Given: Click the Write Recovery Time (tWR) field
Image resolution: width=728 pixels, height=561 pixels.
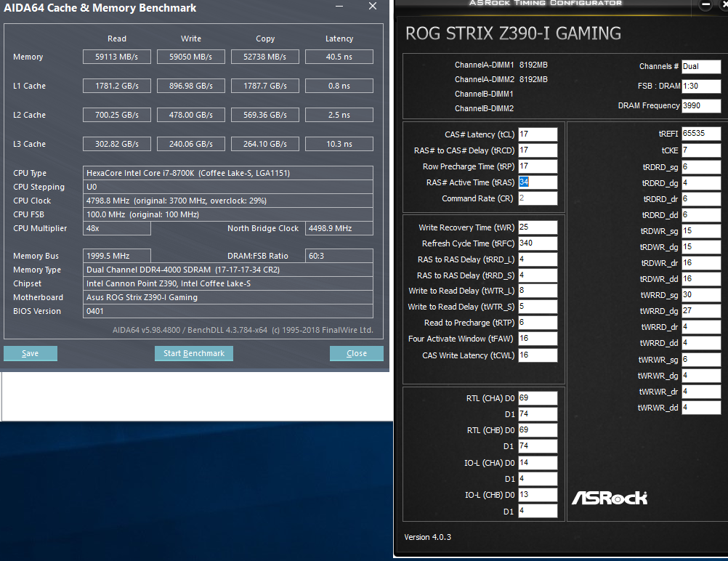Looking at the screenshot, I should (x=538, y=227).
